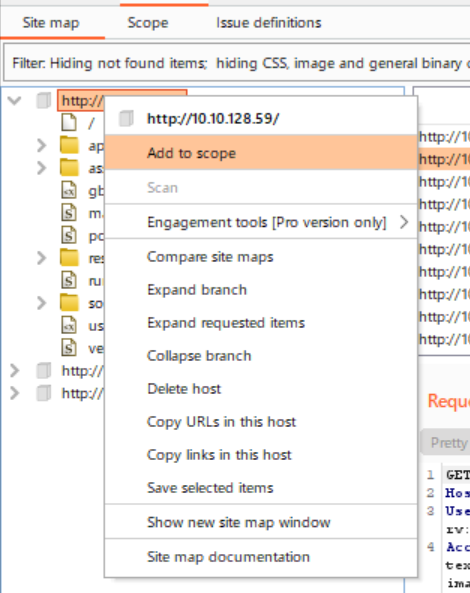Image resolution: width=470 pixels, height=593 pixels.
Task: Select the "/" root page tree item
Action: click(x=91, y=123)
